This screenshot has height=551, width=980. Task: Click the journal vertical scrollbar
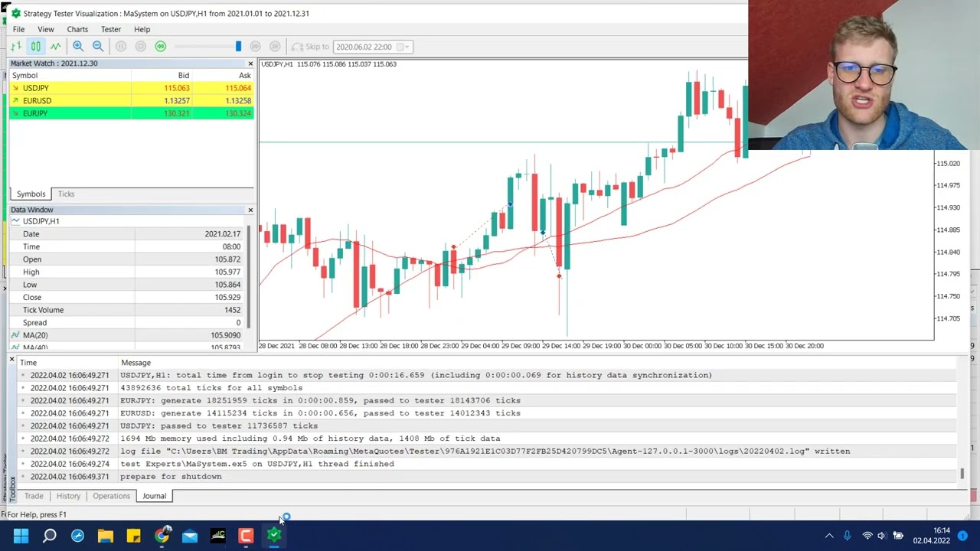[x=962, y=474]
